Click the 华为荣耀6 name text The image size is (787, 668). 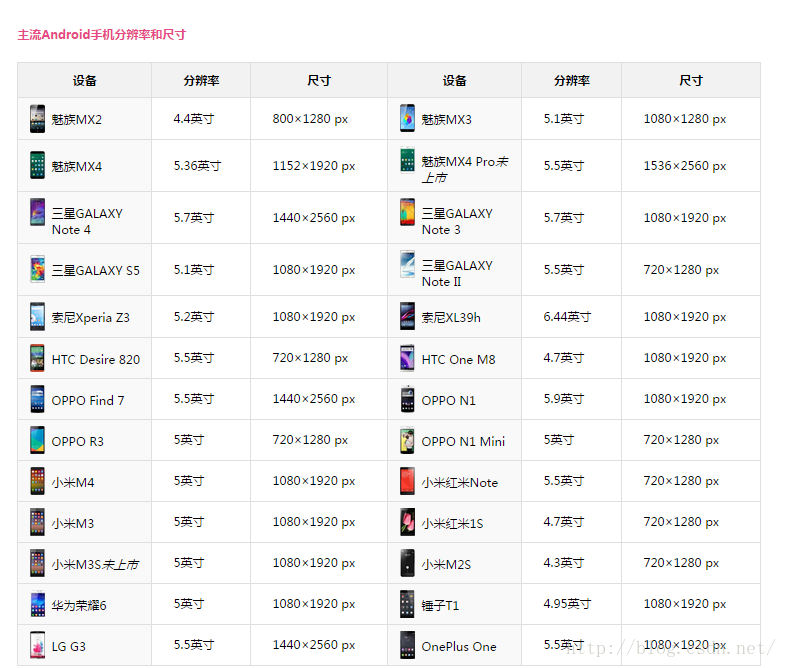(79, 605)
